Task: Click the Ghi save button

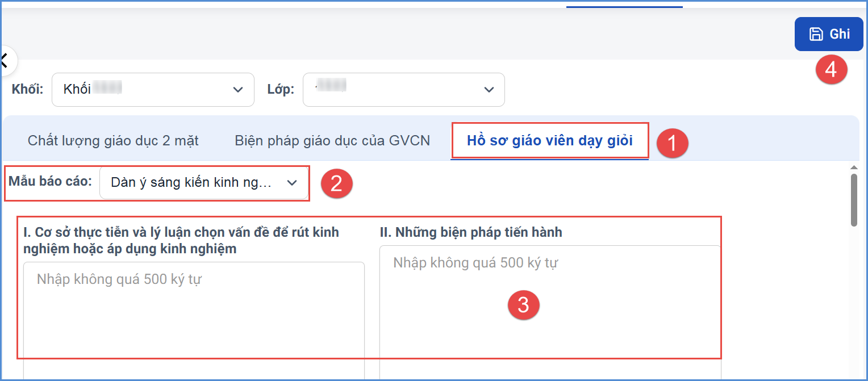Action: pyautogui.click(x=829, y=34)
